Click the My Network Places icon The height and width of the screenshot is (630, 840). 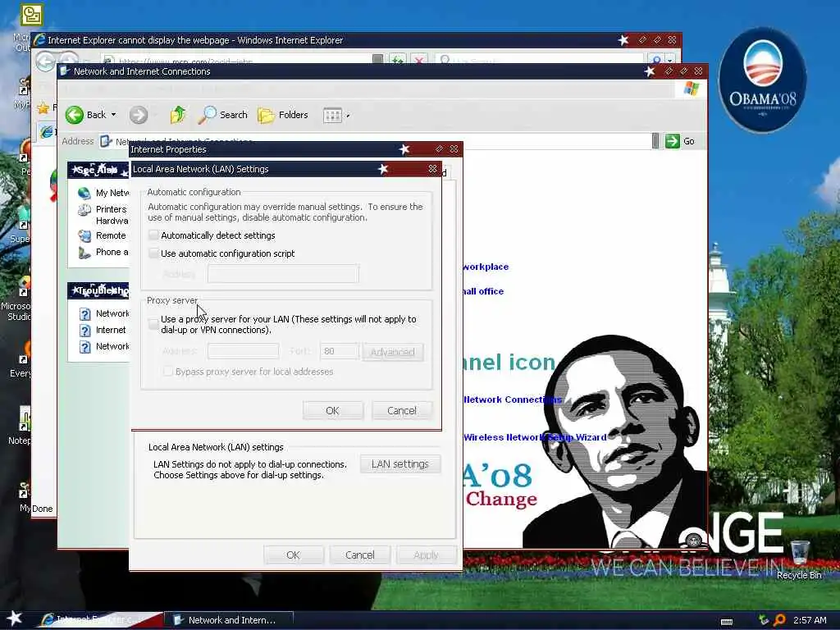[84, 193]
